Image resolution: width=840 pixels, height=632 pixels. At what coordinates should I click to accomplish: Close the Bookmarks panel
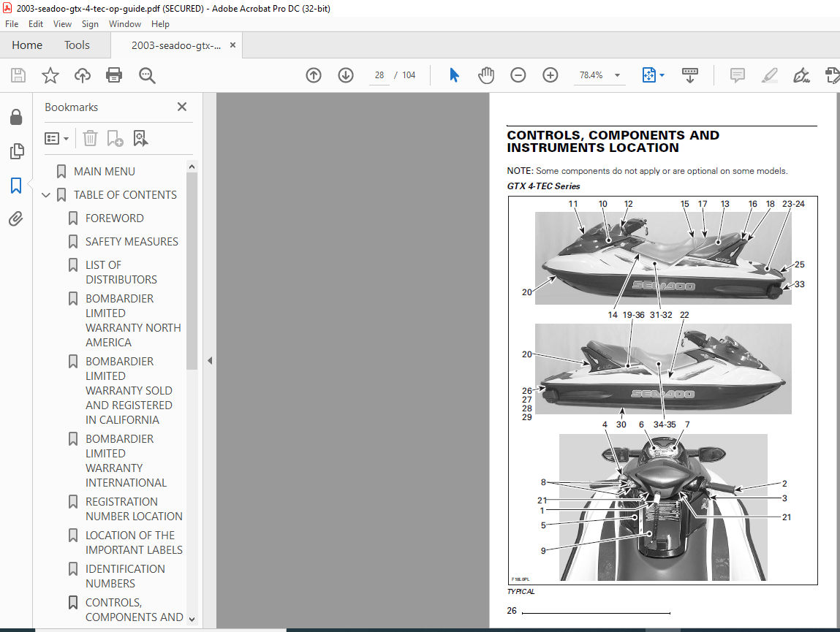(x=182, y=107)
